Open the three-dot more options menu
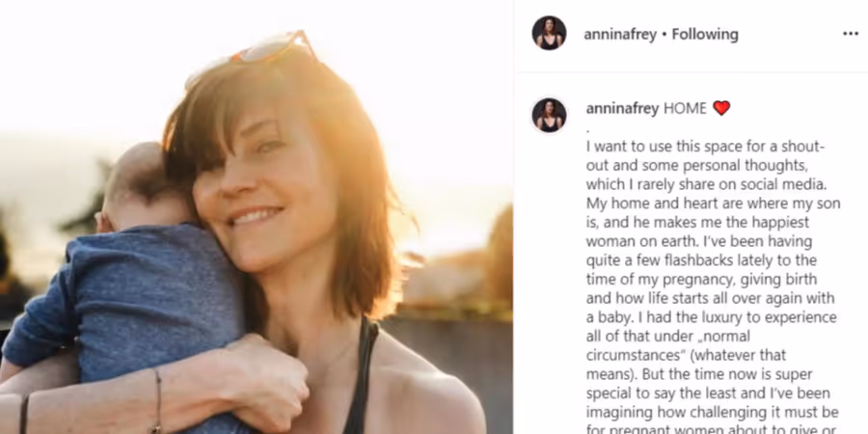Screen dimensions: 868x434 (851, 35)
